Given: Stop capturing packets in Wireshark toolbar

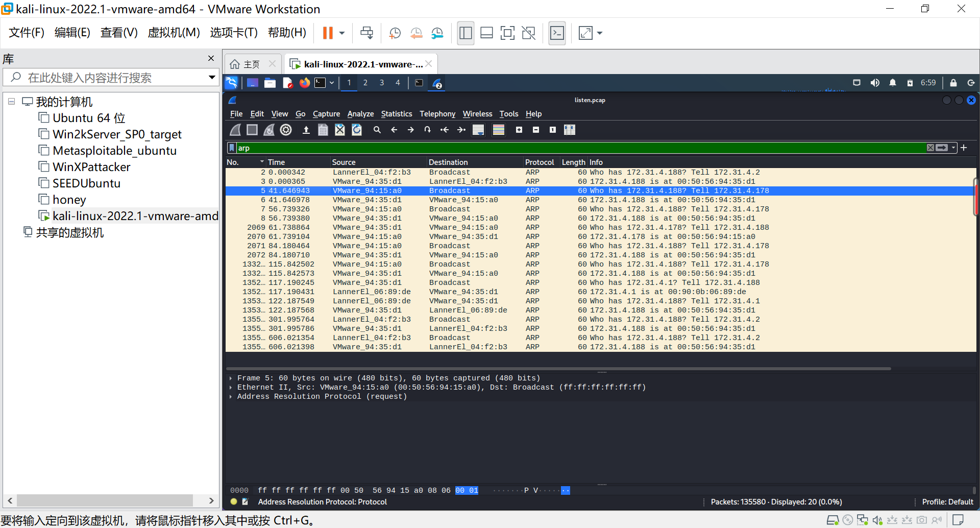Looking at the screenshot, I should [x=252, y=130].
